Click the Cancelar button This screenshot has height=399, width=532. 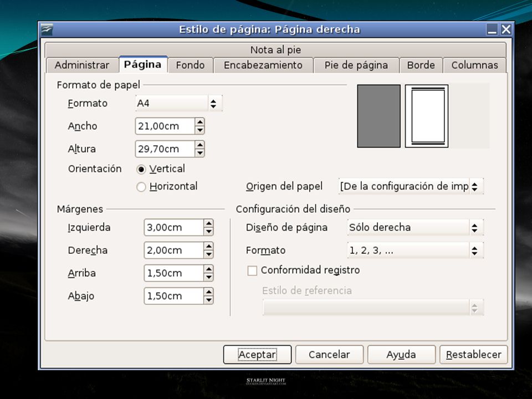[329, 355]
